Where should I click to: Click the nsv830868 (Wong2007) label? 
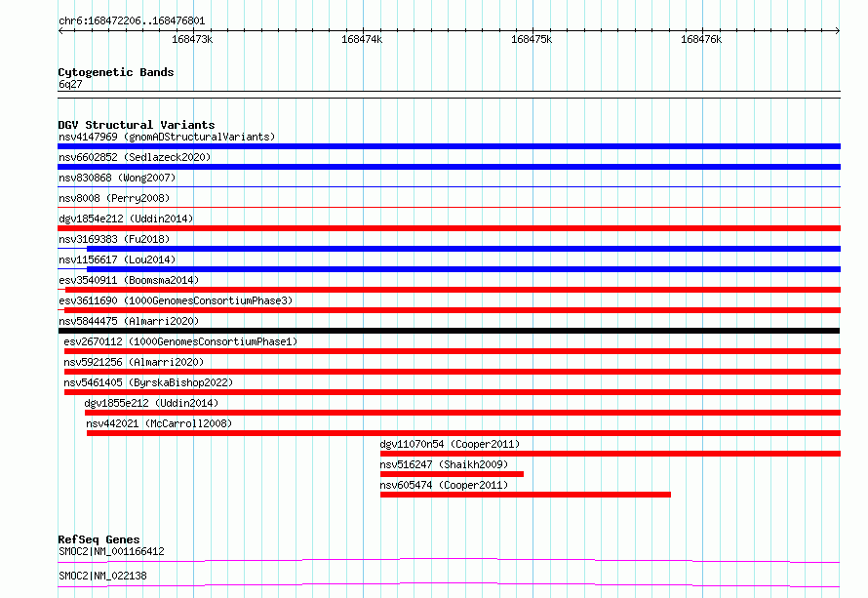coord(117,178)
